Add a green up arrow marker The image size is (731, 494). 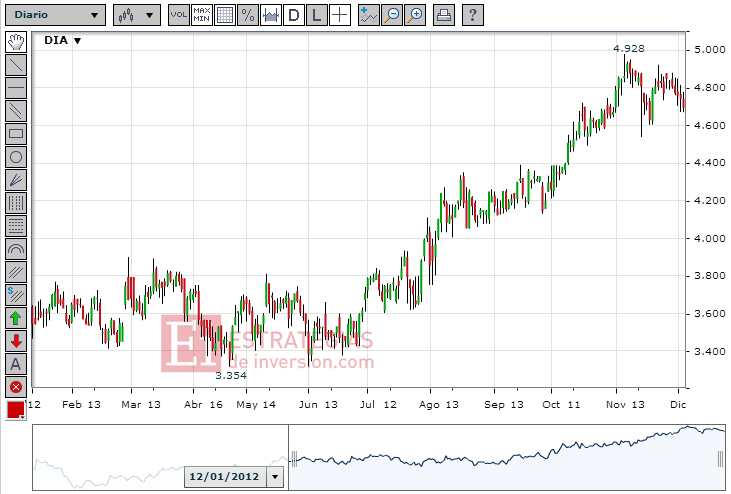point(16,318)
